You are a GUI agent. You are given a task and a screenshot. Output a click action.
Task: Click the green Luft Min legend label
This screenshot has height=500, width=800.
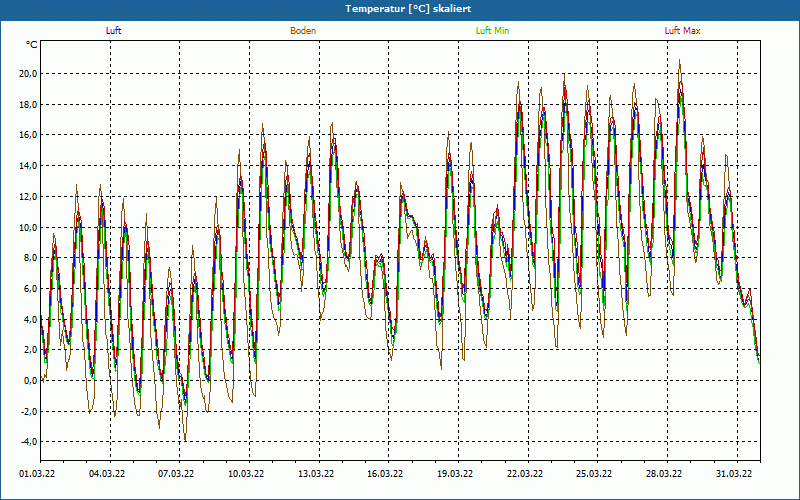(492, 31)
